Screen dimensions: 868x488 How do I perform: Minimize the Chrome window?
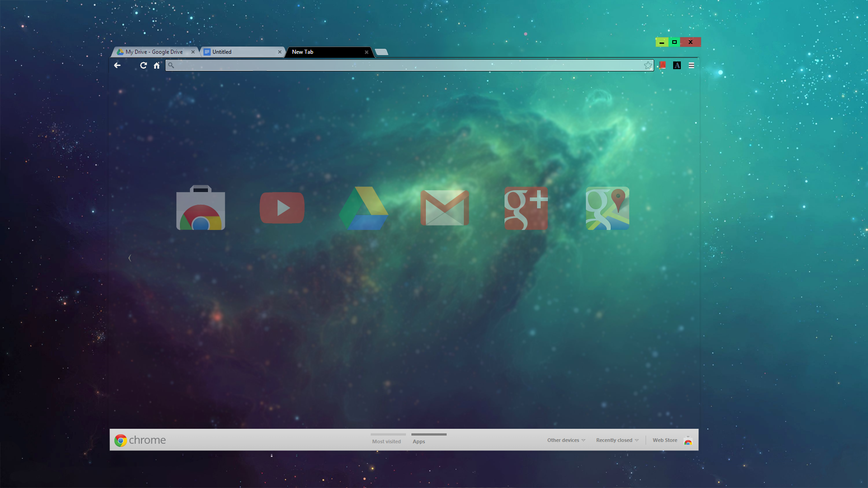[x=662, y=42]
